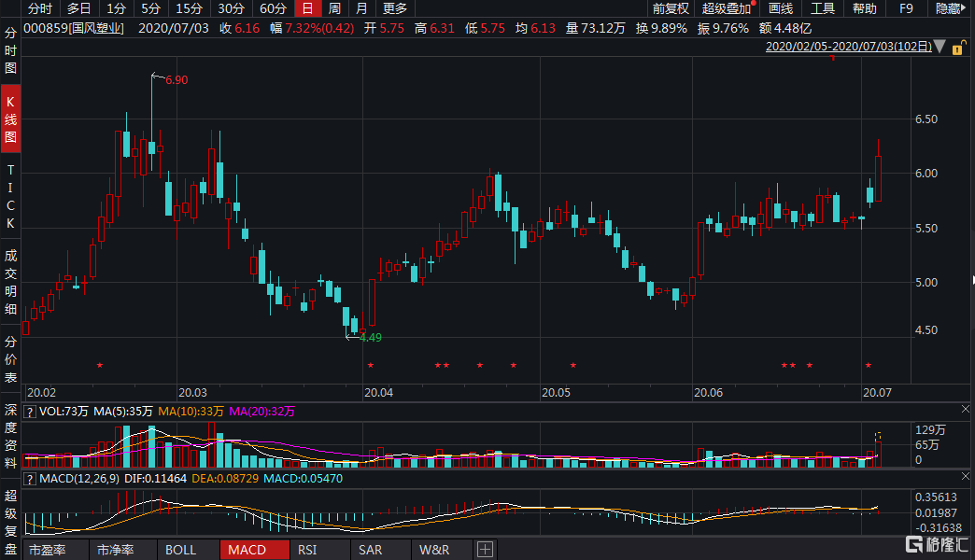
Task: Close the MACD indicator panel
Action: coord(965,478)
